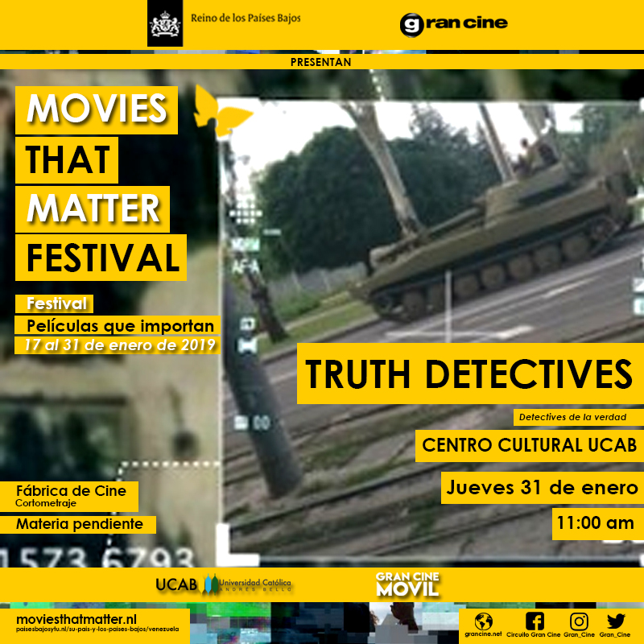
Task: Click 'Fábrica de Cine' text
Action: pyautogui.click(x=71, y=490)
